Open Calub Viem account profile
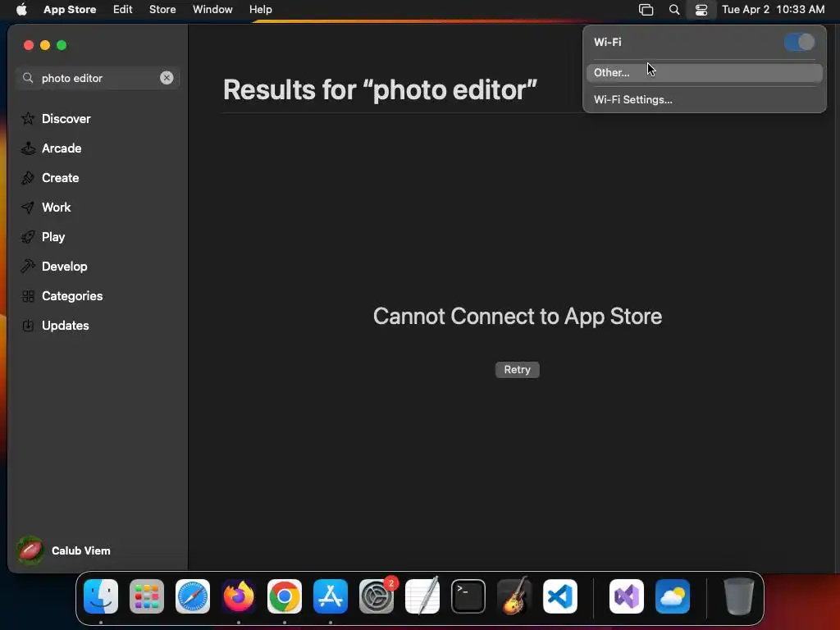Screen dimensions: 840x630 click(64, 550)
